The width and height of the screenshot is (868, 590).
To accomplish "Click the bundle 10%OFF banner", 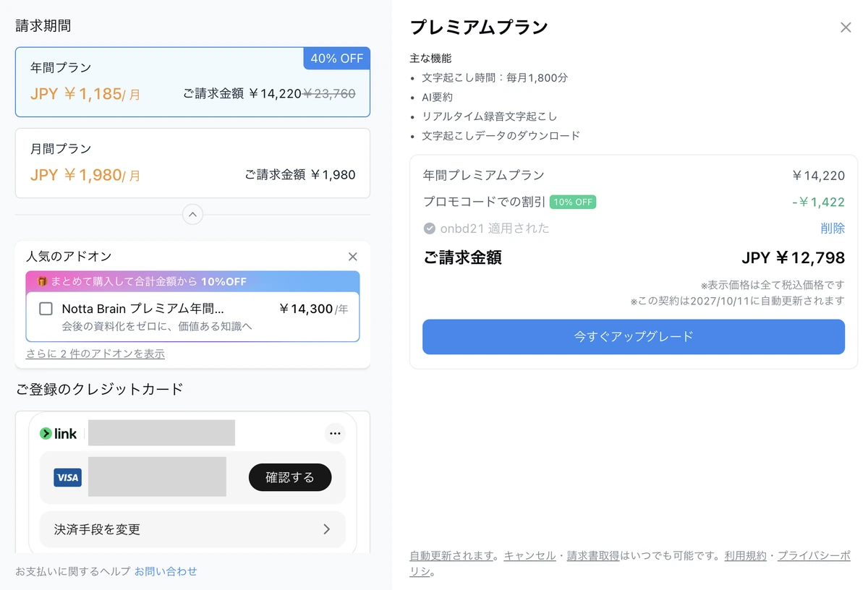I will tap(192, 281).
